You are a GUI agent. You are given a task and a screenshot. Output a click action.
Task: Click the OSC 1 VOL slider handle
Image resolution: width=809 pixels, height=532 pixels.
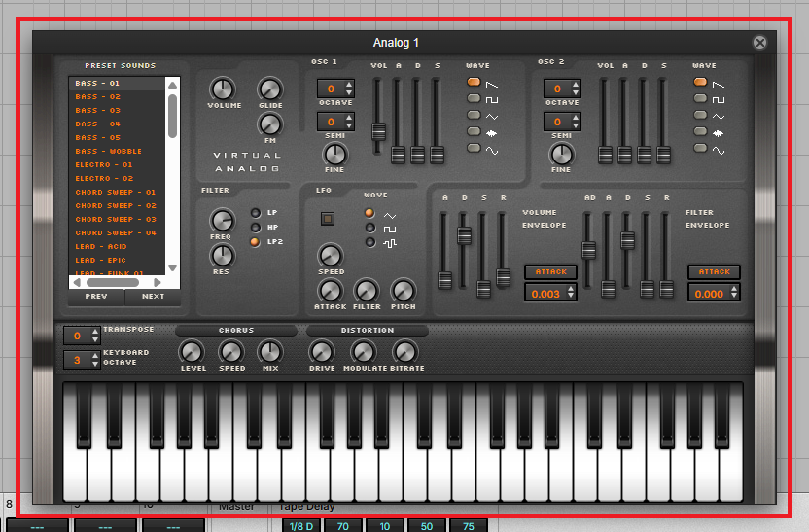pyautogui.click(x=378, y=131)
